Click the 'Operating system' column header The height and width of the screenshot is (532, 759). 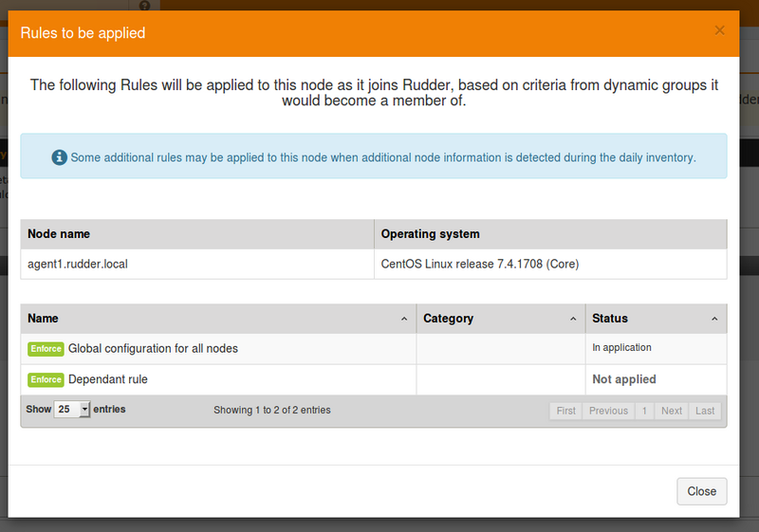550,234
